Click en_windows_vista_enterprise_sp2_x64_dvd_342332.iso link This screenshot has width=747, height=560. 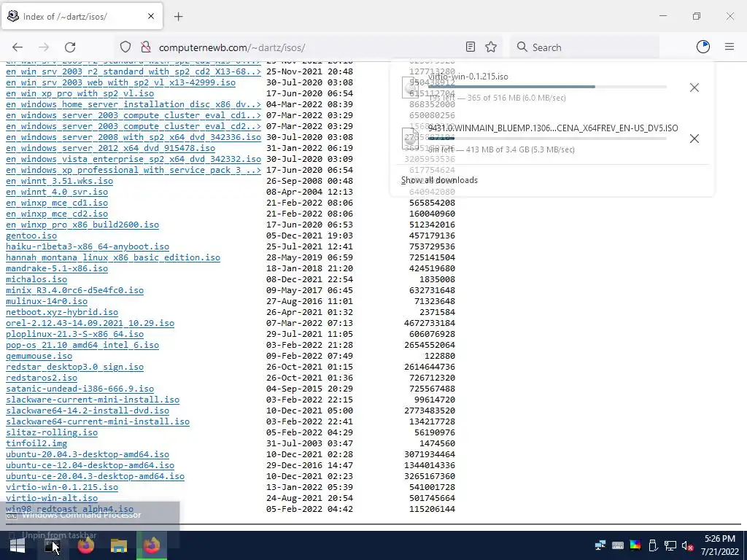tap(133, 159)
